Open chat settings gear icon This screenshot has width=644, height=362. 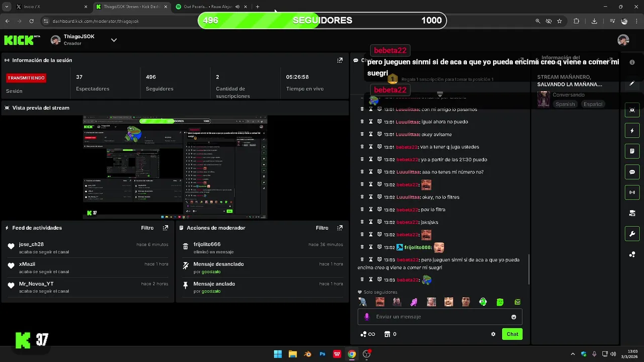pos(493,334)
